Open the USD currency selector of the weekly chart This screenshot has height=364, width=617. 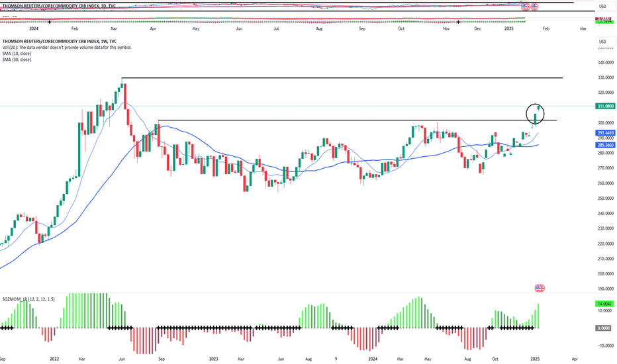coord(606,42)
